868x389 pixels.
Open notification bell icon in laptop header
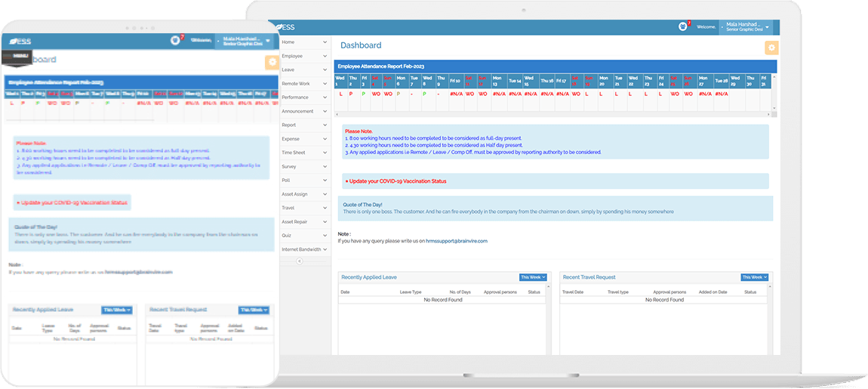point(684,26)
